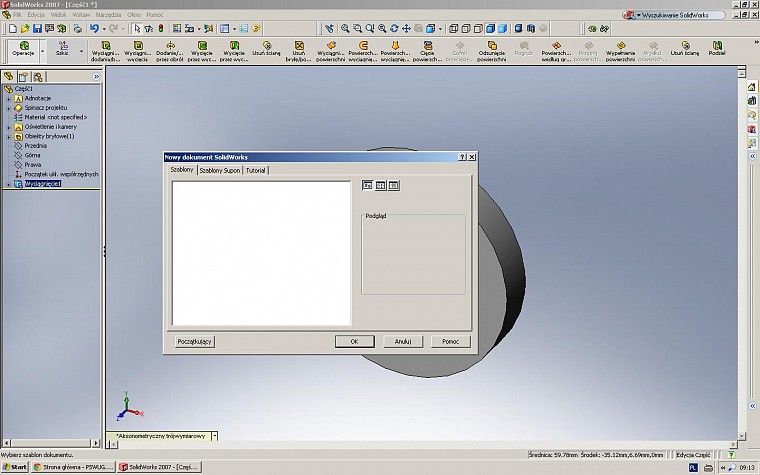Expand the Oświetlenie i kamery node
This screenshot has height=475, width=760.
click(x=8, y=127)
